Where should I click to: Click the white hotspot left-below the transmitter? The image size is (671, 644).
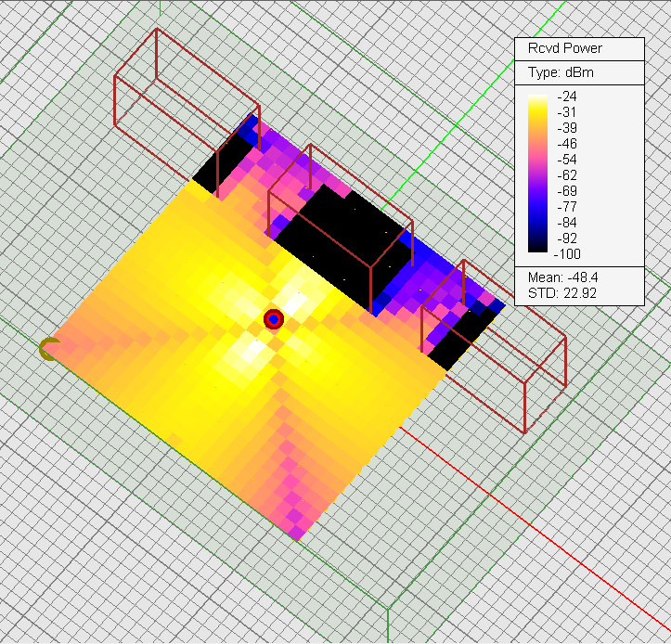point(252,351)
